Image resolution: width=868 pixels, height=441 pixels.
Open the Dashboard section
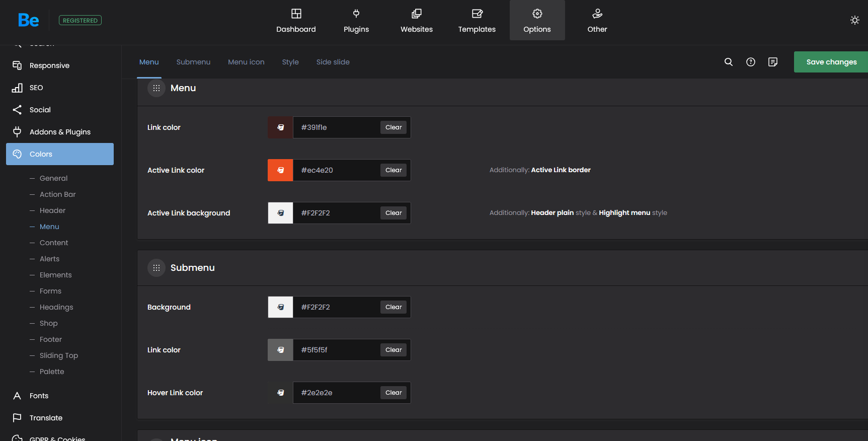click(296, 21)
